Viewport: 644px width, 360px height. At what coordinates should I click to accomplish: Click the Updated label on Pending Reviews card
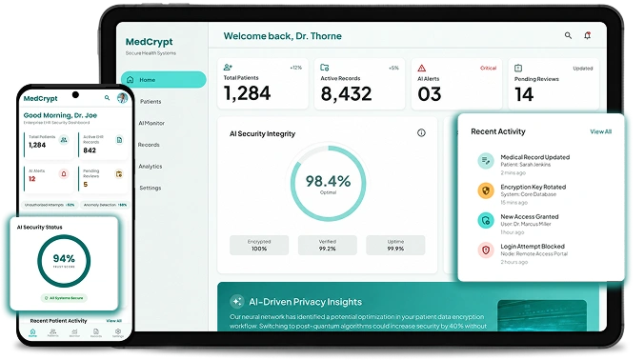tap(583, 69)
